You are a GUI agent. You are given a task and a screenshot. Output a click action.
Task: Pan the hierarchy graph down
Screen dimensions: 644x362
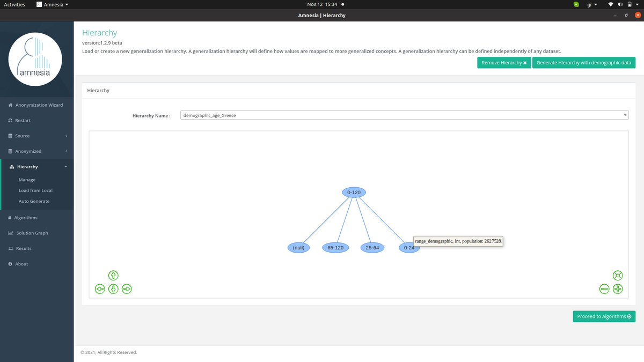click(113, 289)
